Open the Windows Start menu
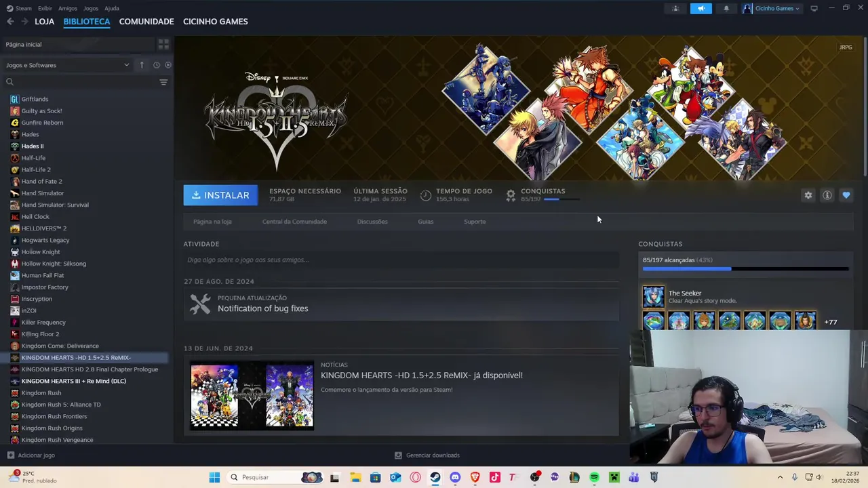The width and height of the screenshot is (868, 488). click(214, 477)
